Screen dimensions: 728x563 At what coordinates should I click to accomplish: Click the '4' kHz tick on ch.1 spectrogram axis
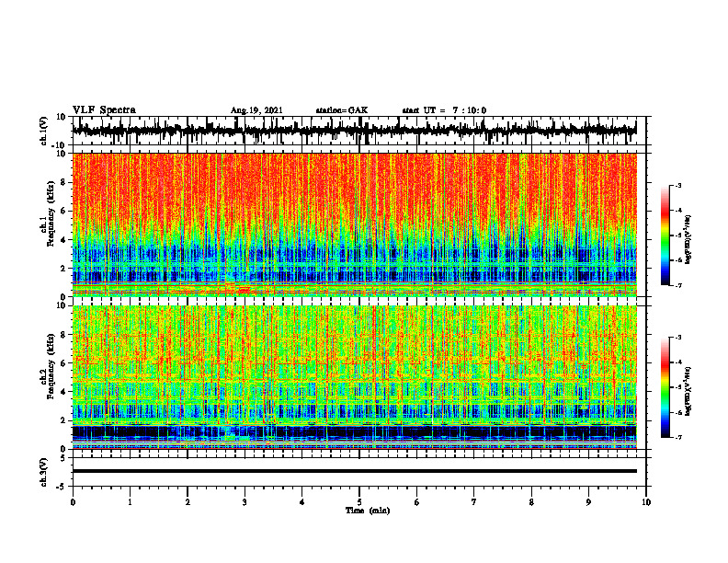coord(63,240)
